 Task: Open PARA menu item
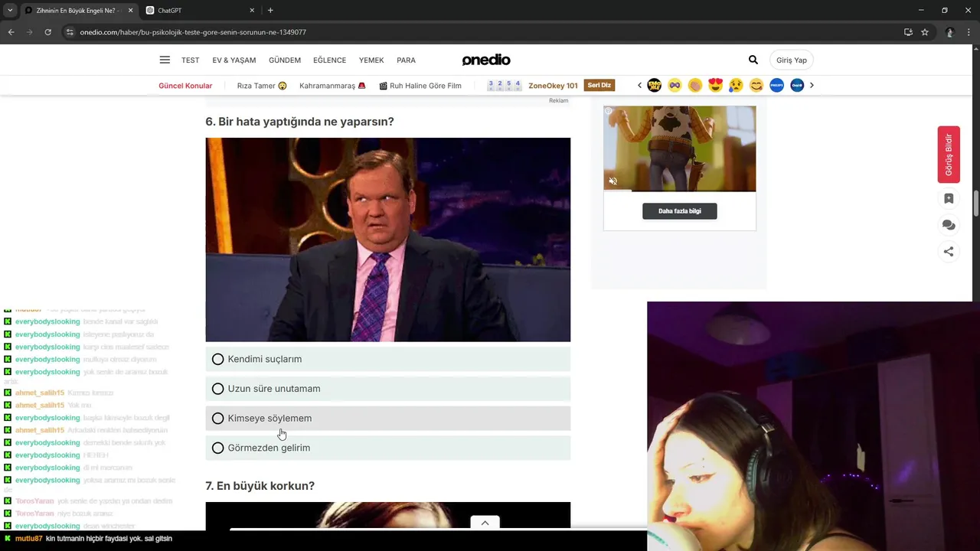(x=406, y=60)
